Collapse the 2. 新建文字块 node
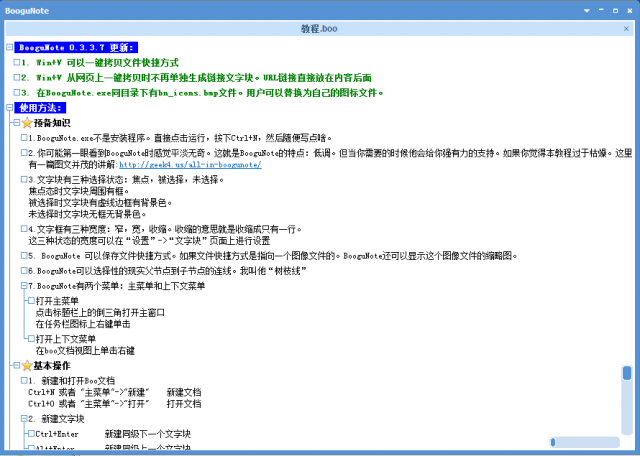640x456 pixels. click(24, 418)
